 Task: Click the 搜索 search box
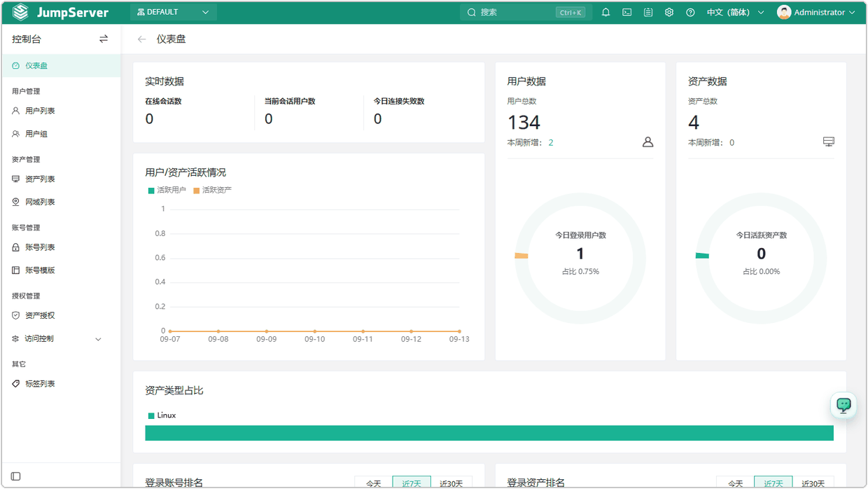[x=525, y=13]
